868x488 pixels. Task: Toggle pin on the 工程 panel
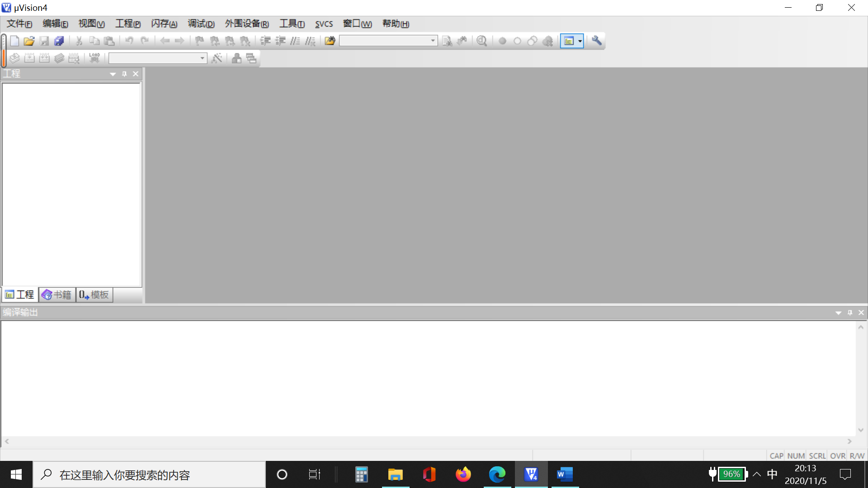[x=124, y=74]
